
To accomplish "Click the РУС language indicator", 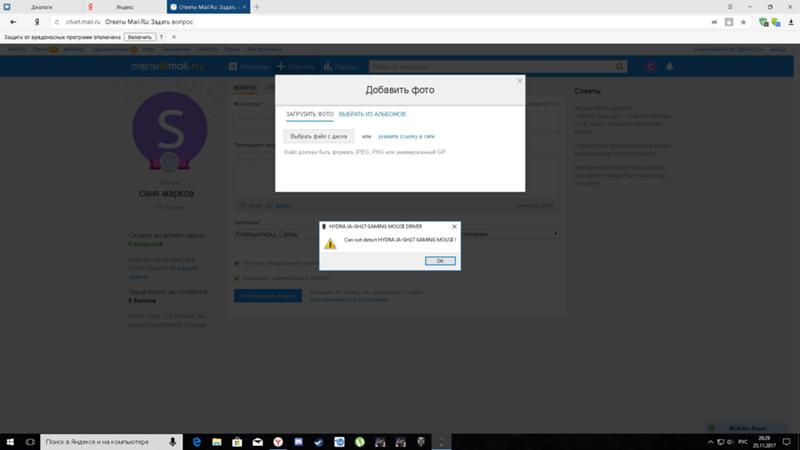I will [x=743, y=442].
